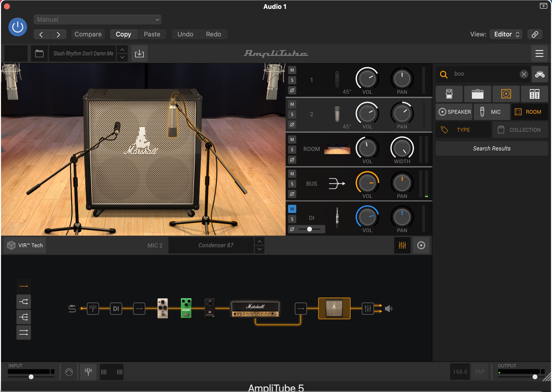Screen dimensions: 552x392
Task: Show the mixer view icon
Action: pos(402,245)
